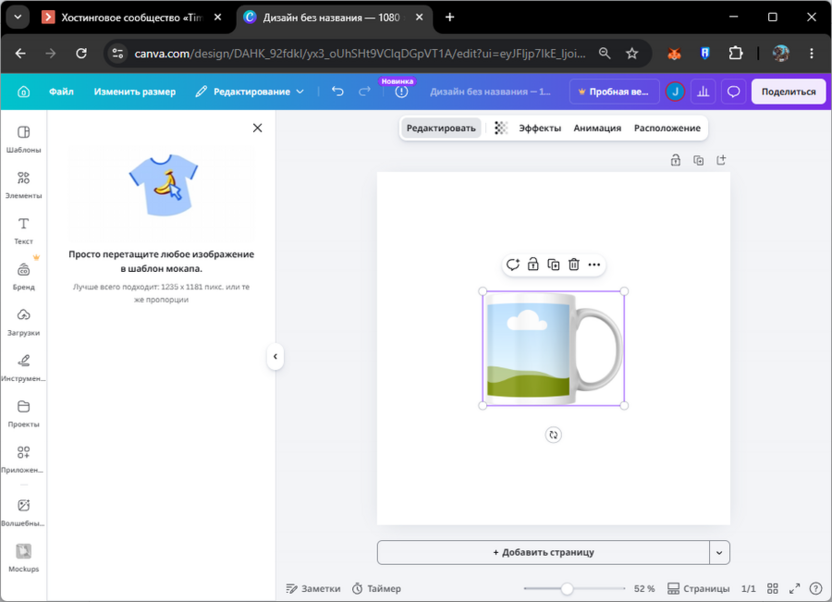
Task: Open the Анимация tab
Action: (597, 128)
